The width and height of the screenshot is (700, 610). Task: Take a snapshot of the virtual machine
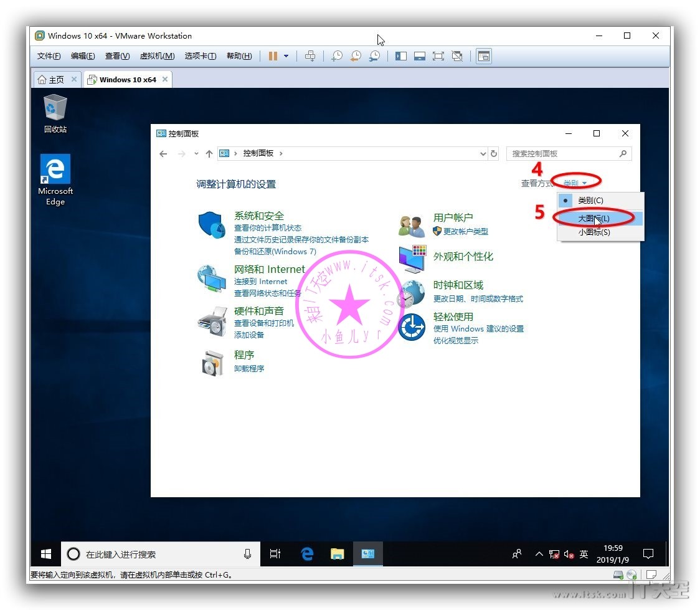[x=337, y=56]
